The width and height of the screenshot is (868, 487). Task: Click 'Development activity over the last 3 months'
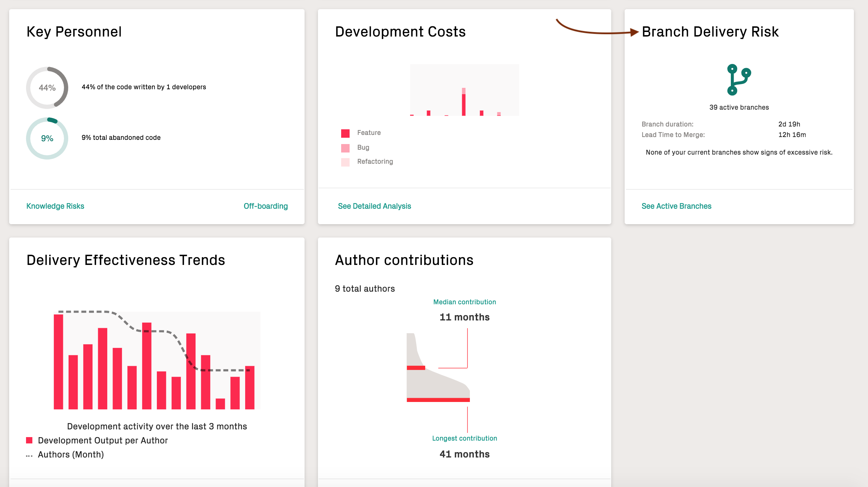tap(157, 427)
